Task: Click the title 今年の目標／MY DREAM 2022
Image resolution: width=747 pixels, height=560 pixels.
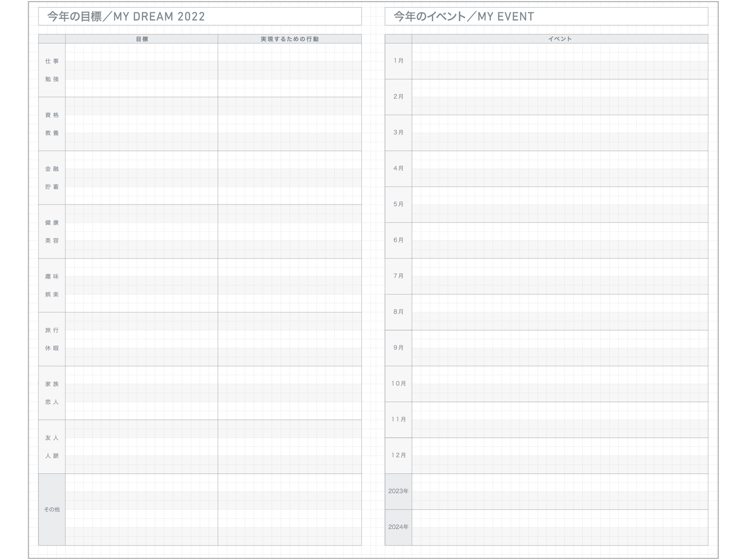Action: [x=126, y=17]
